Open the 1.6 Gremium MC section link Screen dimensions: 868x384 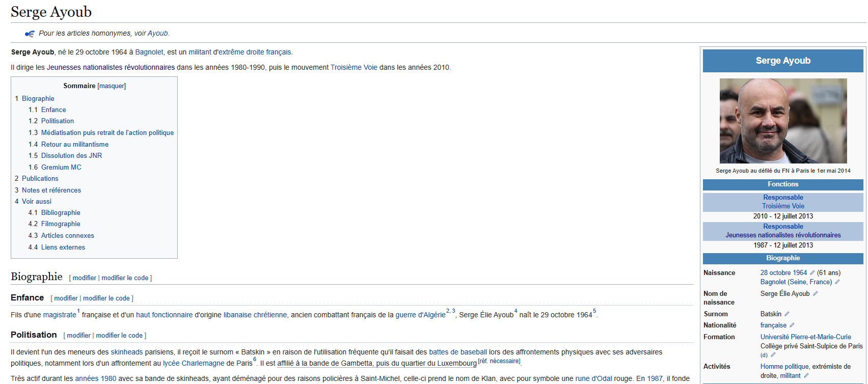point(61,168)
